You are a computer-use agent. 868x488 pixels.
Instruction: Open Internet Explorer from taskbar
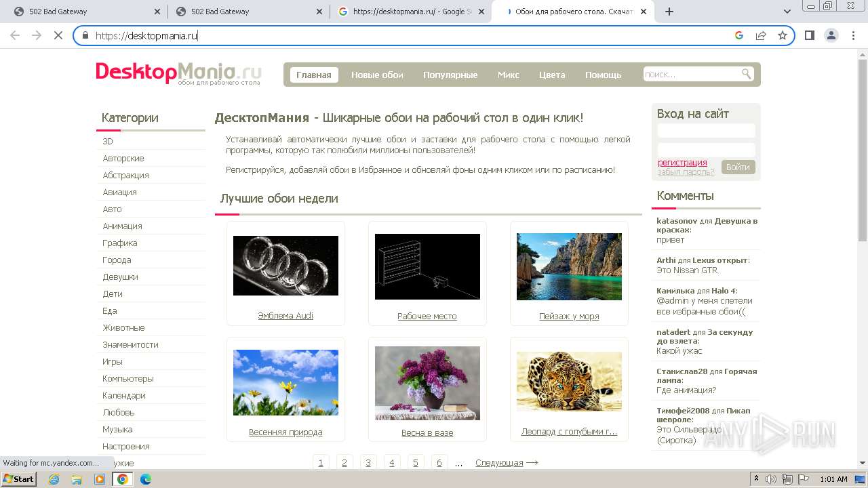pyautogui.click(x=54, y=479)
